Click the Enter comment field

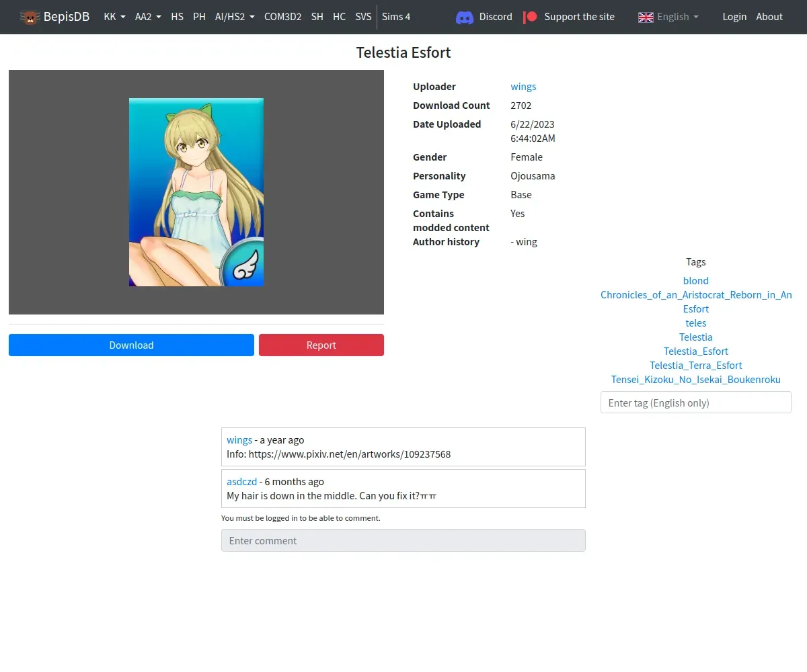403,540
